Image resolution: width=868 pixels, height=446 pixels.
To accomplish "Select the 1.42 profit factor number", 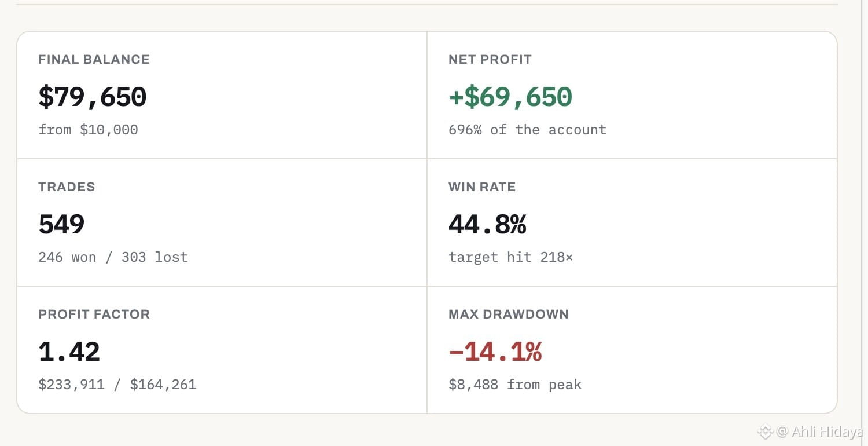I will 69,352.
